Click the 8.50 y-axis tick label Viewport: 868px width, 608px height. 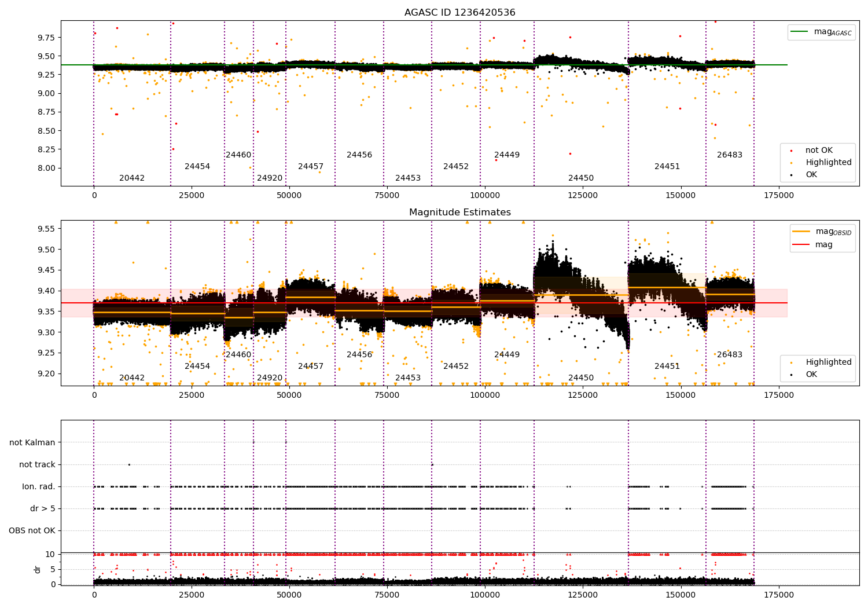click(46, 131)
